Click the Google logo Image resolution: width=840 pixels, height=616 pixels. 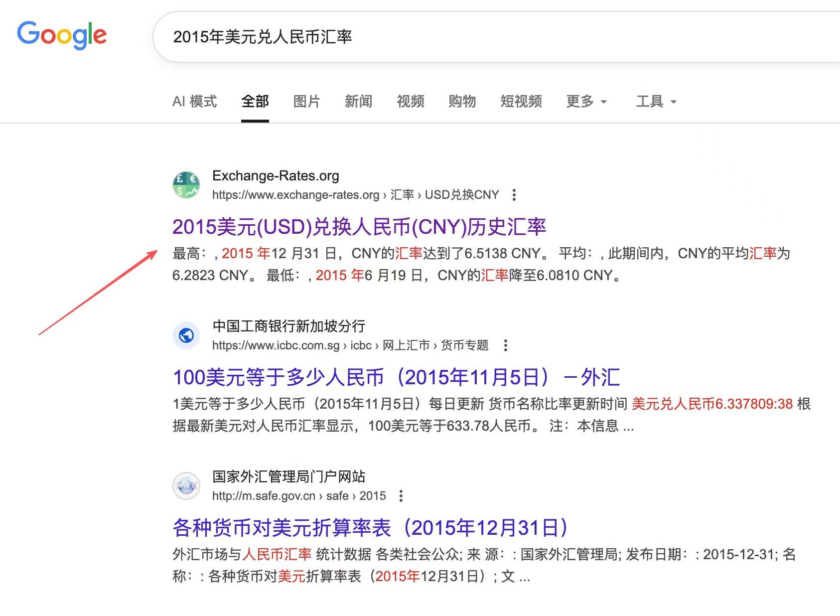point(62,35)
